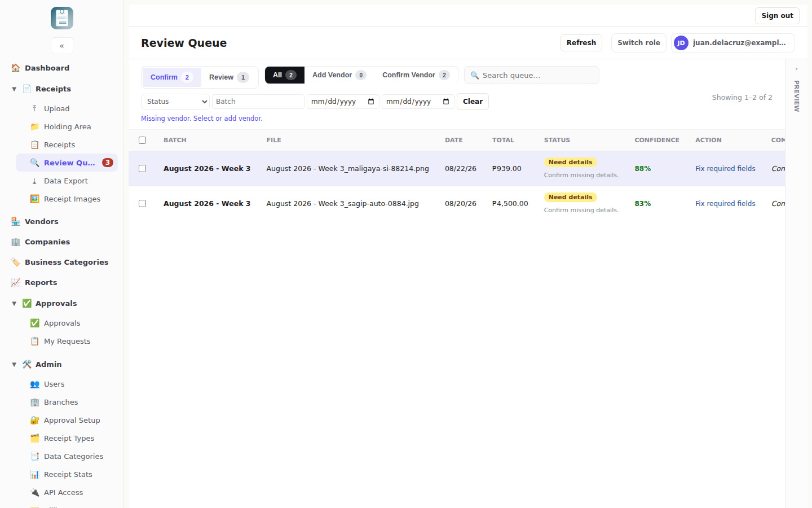Click the Users people icon
This screenshot has width=812, height=508.
(34, 384)
